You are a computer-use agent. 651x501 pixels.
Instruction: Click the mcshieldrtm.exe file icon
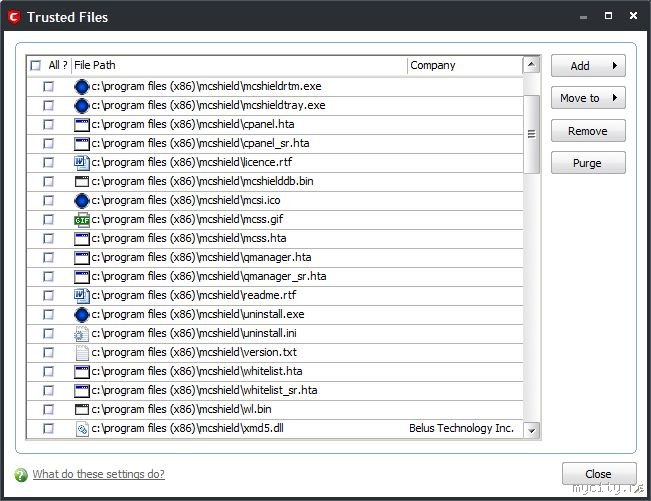click(82, 86)
